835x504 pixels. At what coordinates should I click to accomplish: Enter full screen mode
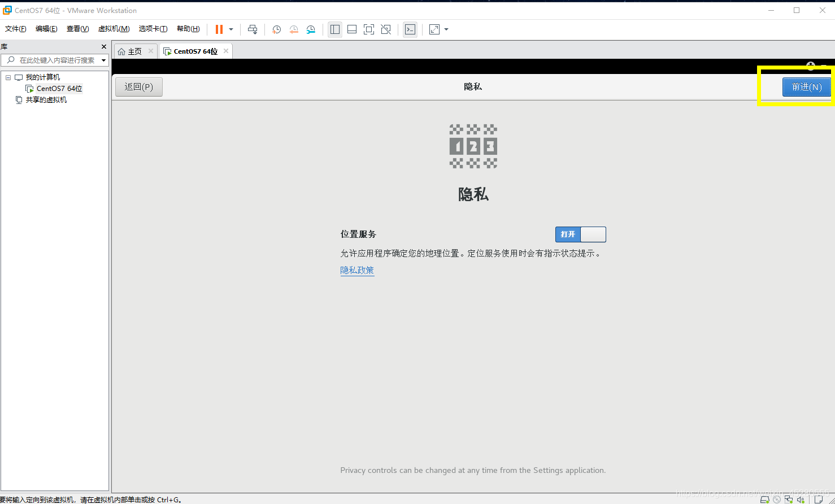tap(369, 29)
